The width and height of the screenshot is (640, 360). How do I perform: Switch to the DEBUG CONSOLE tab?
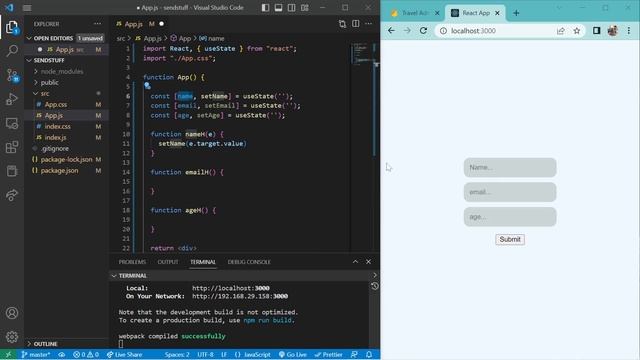tap(249, 262)
